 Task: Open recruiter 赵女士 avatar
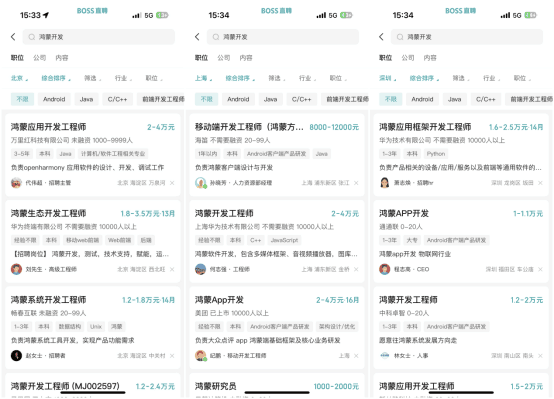pyautogui.click(x=16, y=356)
